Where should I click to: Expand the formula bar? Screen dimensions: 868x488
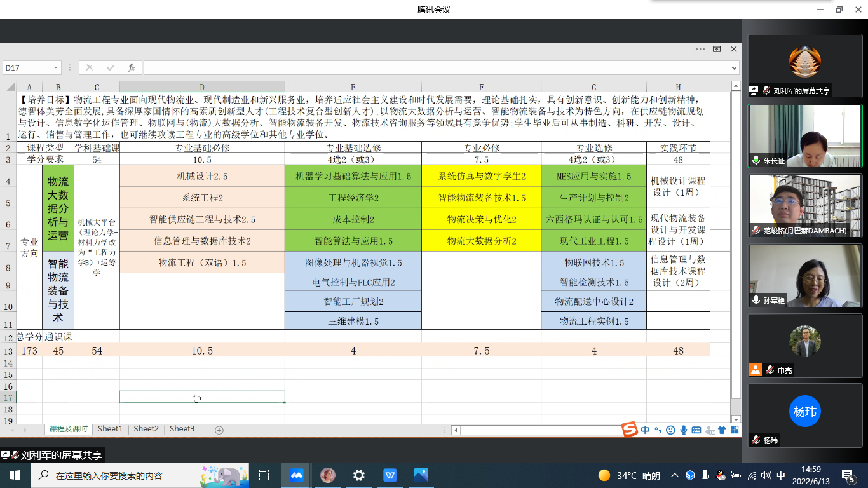coord(735,67)
